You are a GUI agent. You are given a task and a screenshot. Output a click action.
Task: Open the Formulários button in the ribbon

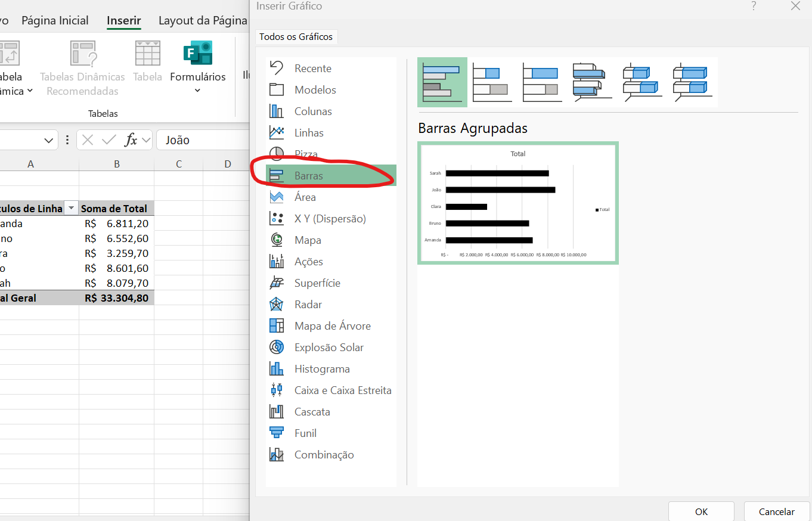coord(198,67)
